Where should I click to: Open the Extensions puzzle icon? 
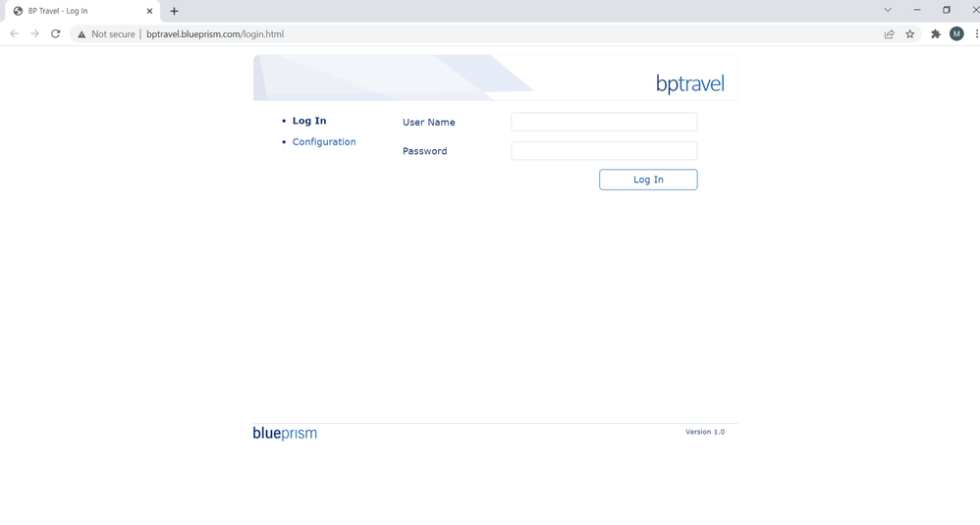click(x=936, y=34)
